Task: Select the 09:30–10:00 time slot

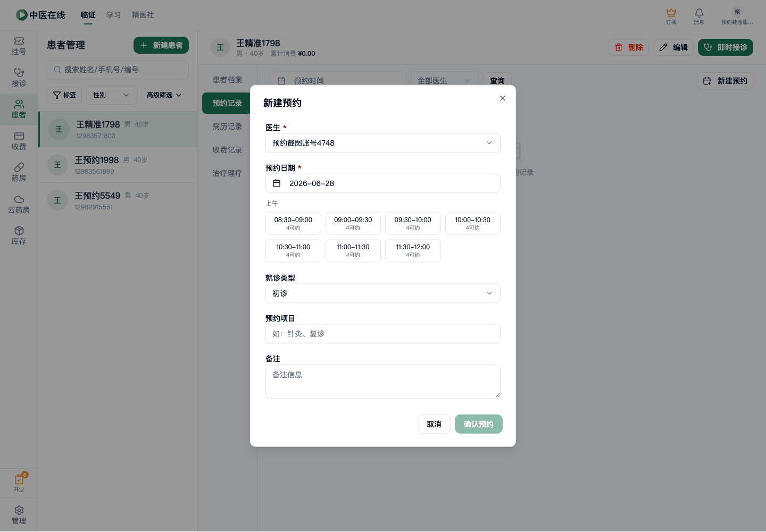Action: tap(413, 223)
